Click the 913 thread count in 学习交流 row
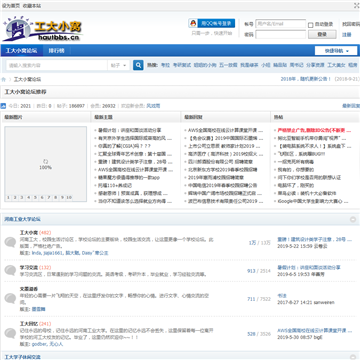The height and width of the screenshot is (360, 360). pyautogui.click(x=251, y=271)
